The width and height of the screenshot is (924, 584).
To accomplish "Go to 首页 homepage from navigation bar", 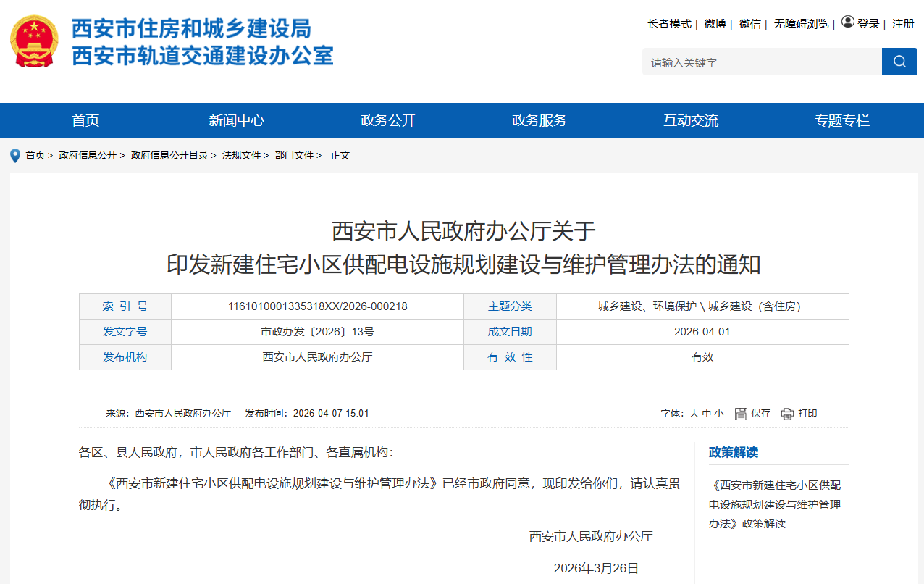I will coord(85,120).
